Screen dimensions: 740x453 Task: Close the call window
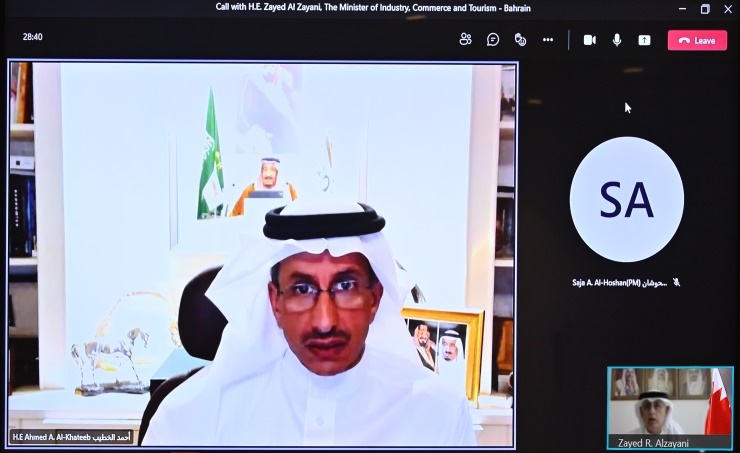click(x=728, y=9)
